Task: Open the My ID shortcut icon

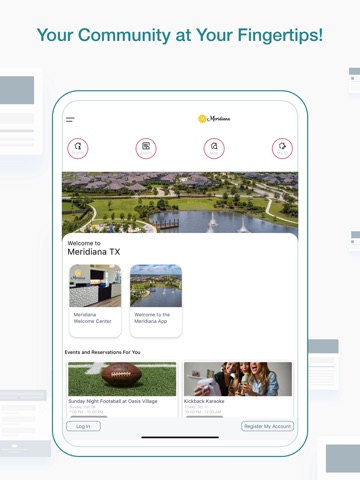Action: point(282,148)
